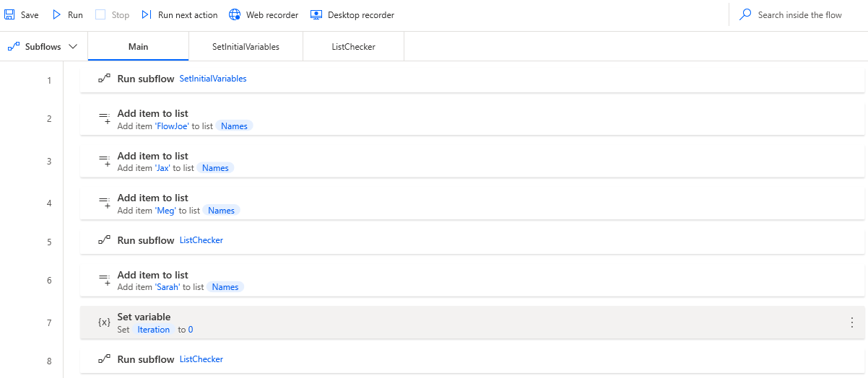Switch to the SetInitialVariables tab

click(x=246, y=47)
